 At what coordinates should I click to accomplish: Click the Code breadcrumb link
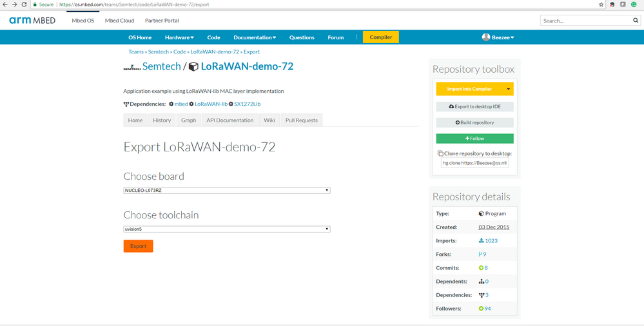[x=179, y=52]
